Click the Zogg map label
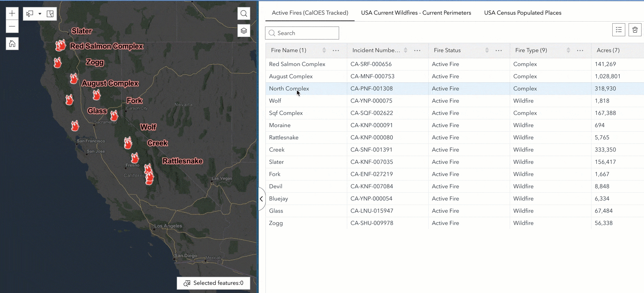Viewport: 644px width, 293px height. tap(95, 62)
